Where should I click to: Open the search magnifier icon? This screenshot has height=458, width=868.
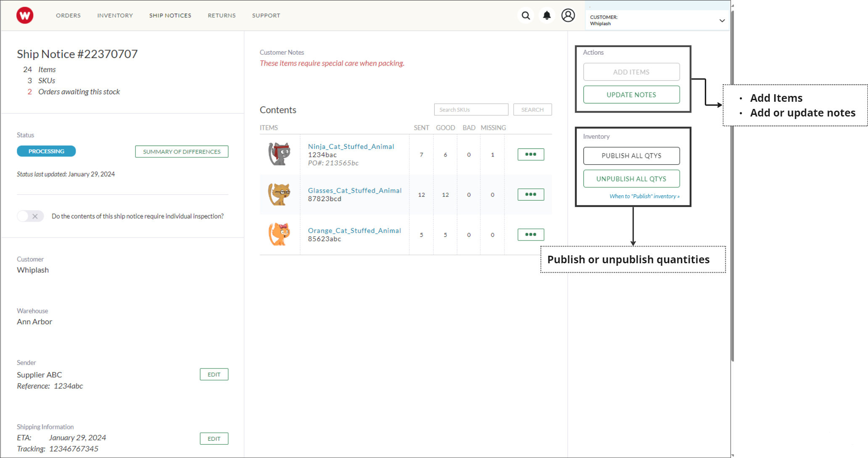click(525, 16)
